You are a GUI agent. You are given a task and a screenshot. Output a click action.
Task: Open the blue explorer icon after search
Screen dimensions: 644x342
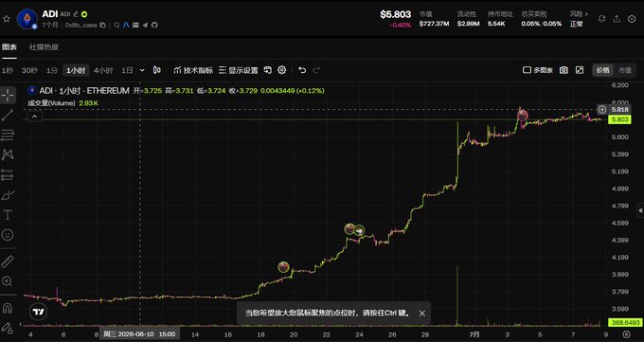[126, 25]
